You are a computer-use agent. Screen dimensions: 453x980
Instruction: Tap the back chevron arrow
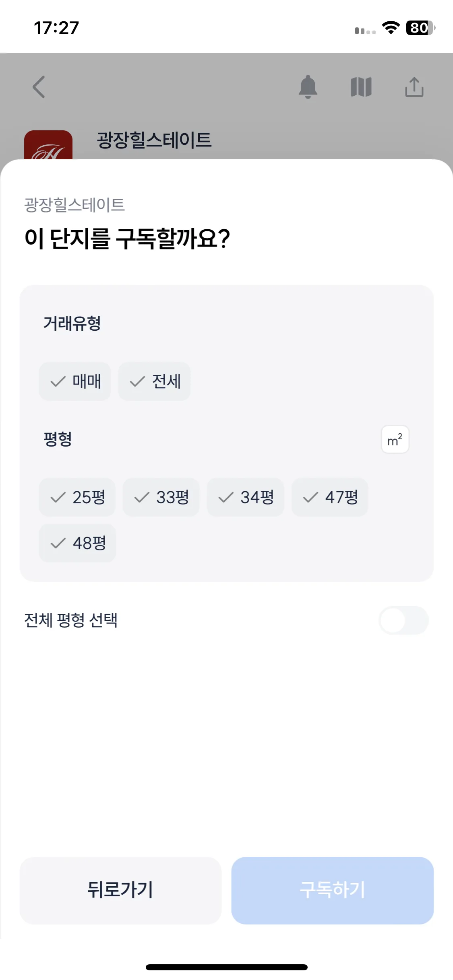click(x=39, y=87)
